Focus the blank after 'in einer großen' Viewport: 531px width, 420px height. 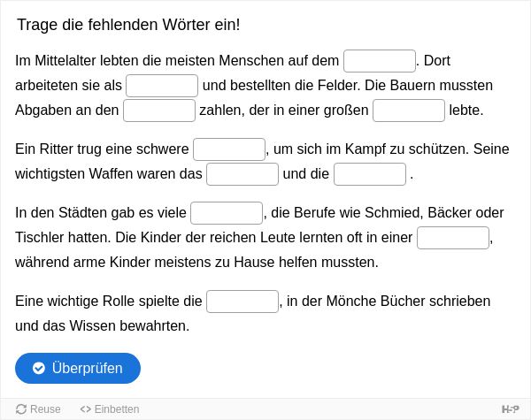click(x=409, y=111)
